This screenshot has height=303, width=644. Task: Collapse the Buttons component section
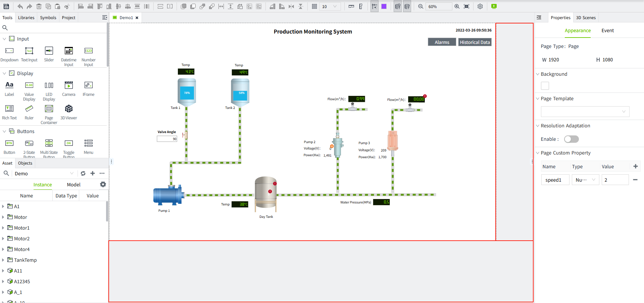pos(4,131)
